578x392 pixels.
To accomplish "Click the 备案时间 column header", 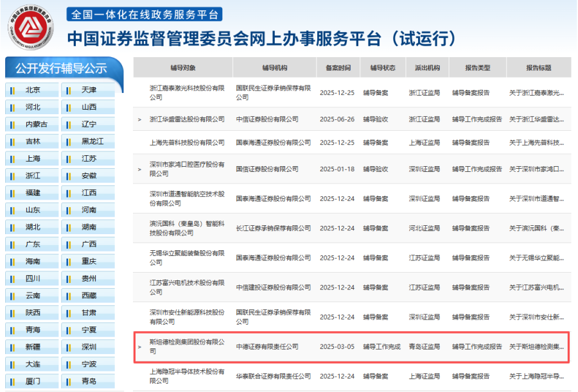I will (338, 68).
